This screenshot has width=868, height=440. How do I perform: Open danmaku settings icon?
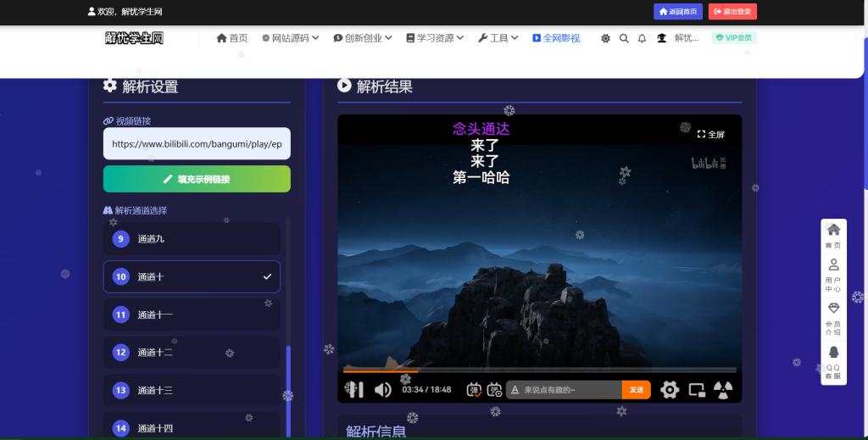[x=494, y=390]
